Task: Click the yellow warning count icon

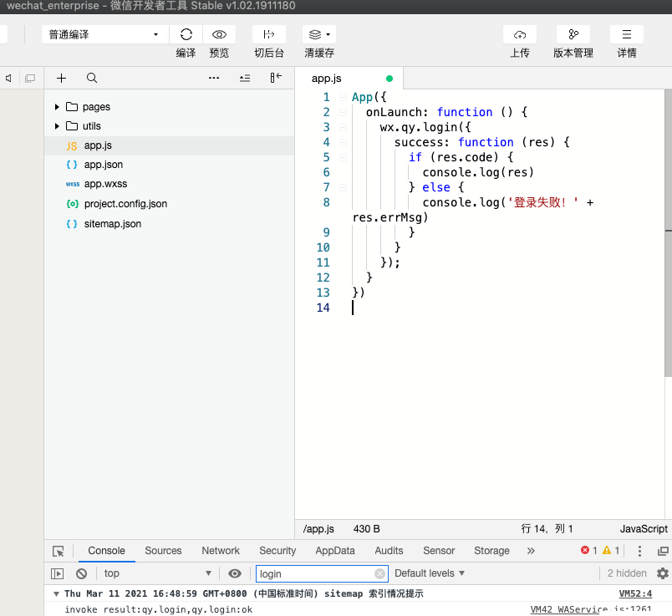Action: [x=607, y=550]
